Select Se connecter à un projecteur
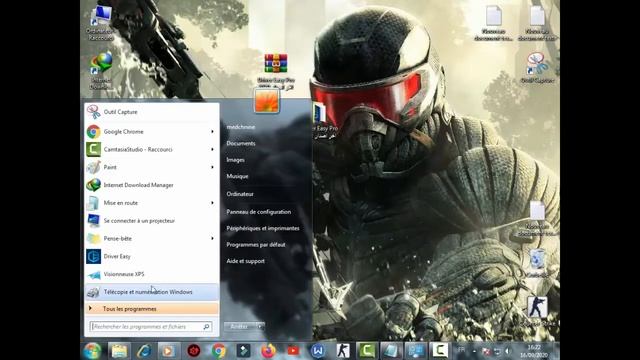640x360 pixels. [x=151, y=221]
